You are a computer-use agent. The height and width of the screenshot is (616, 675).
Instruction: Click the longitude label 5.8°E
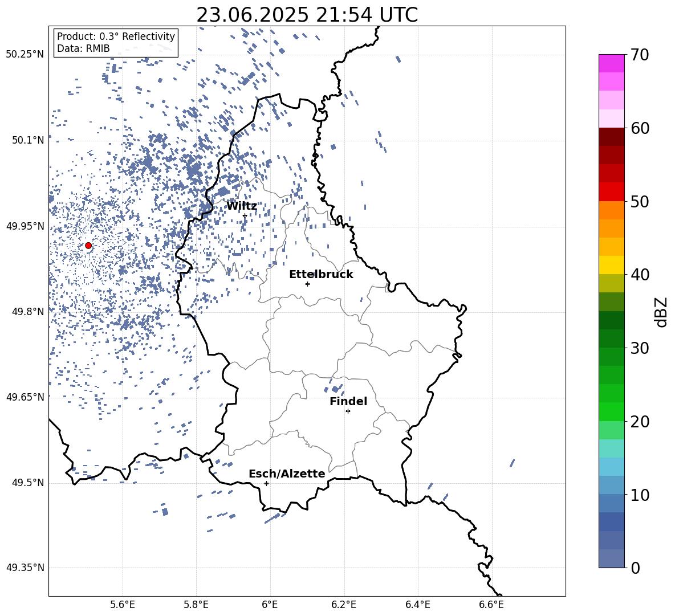pos(196,605)
